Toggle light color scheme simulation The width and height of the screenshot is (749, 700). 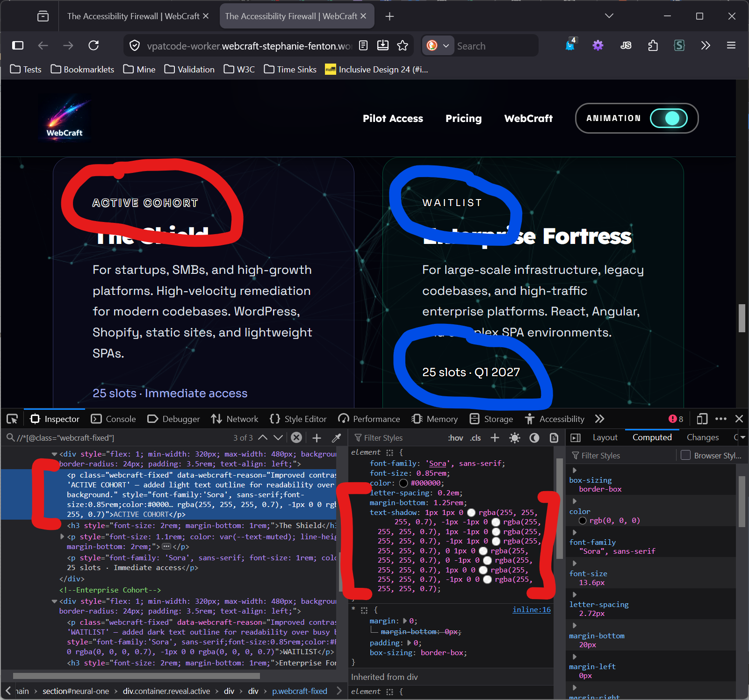(515, 438)
